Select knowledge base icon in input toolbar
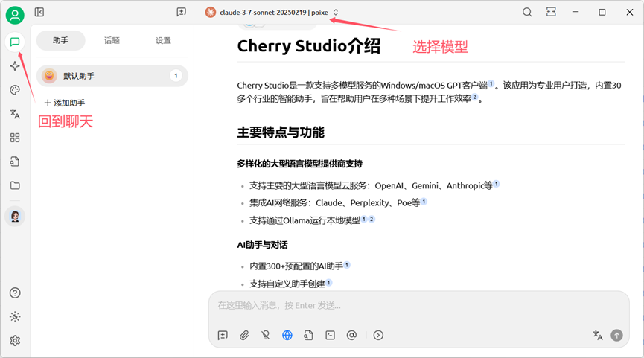The height and width of the screenshot is (358, 644). pyautogui.click(x=308, y=336)
